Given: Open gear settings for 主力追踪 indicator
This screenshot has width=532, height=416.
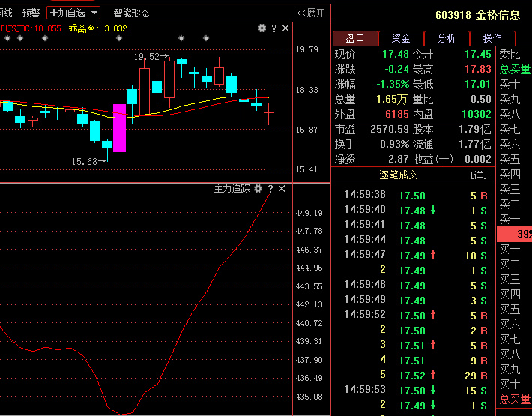Looking at the screenshot, I should pos(258,189).
